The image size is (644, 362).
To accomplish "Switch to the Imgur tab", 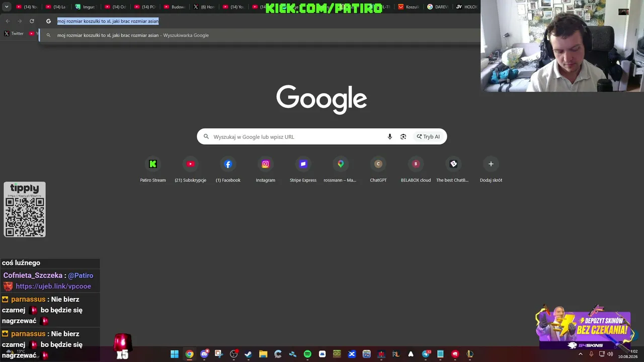I will pos(86,7).
